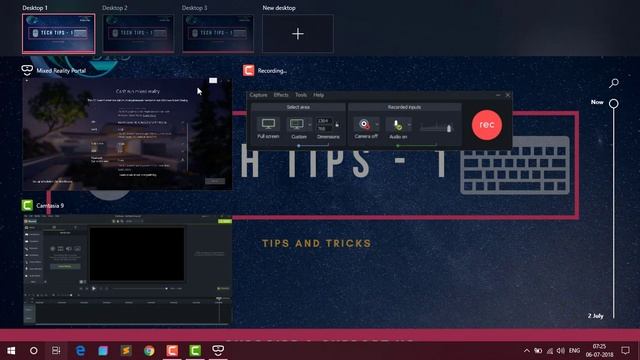Screen dimensions: 640x360
Task: Switch to Desktop 1 thumbnail
Action: pyautogui.click(x=58, y=33)
